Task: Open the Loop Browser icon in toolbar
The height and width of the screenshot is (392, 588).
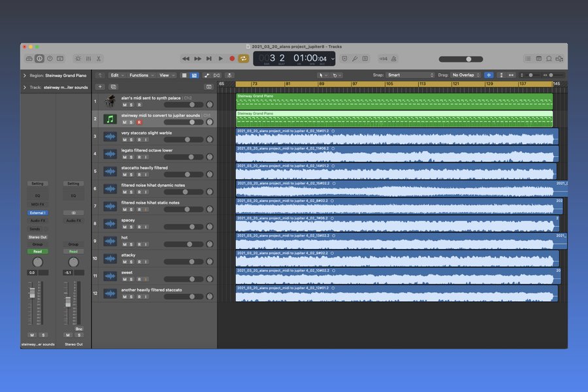Action: tap(547, 59)
